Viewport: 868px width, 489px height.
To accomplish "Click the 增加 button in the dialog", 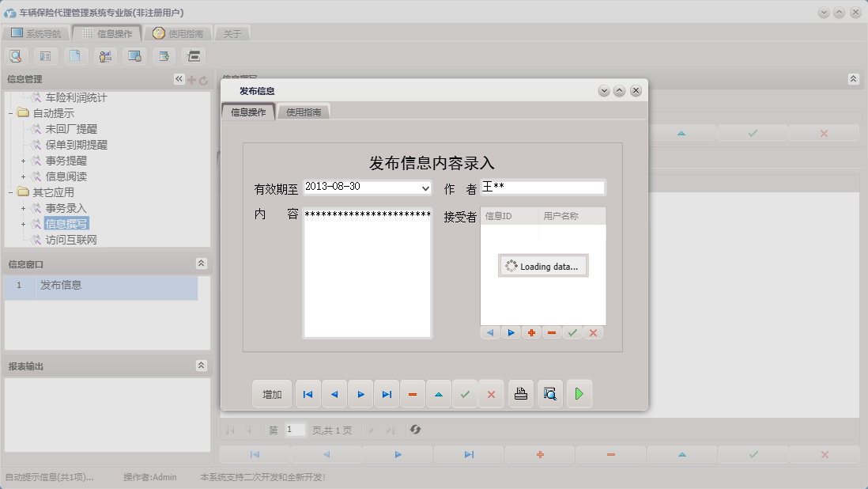I will (272, 393).
